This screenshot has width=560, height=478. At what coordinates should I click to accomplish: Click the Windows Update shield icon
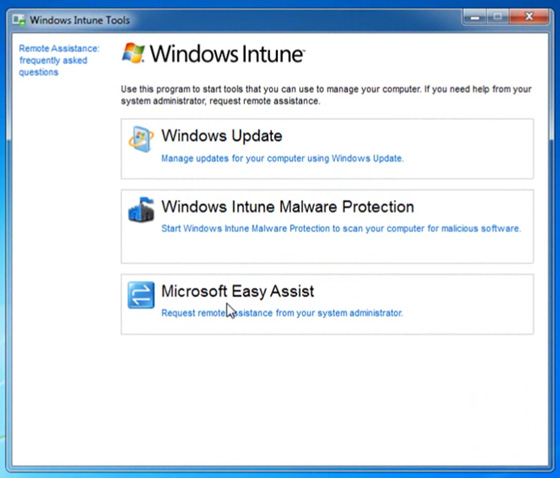[141, 139]
